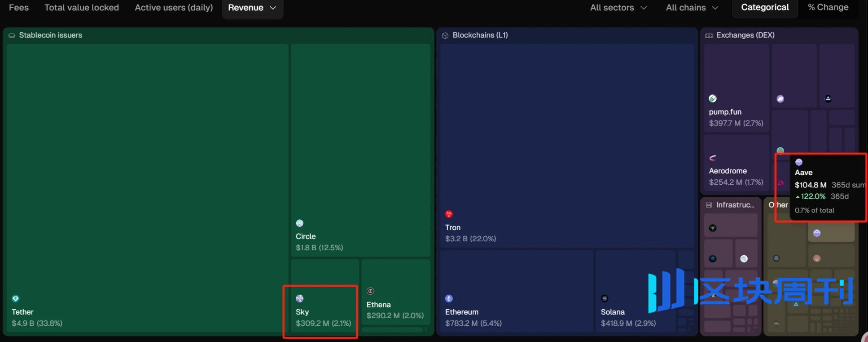Screen dimensions: 868x342
Task: Click the dark blue round logo in Infrastructure
Action: (x=713, y=259)
